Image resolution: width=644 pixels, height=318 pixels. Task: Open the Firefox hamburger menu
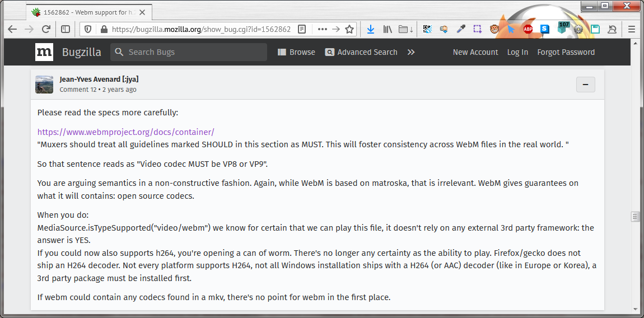click(632, 29)
